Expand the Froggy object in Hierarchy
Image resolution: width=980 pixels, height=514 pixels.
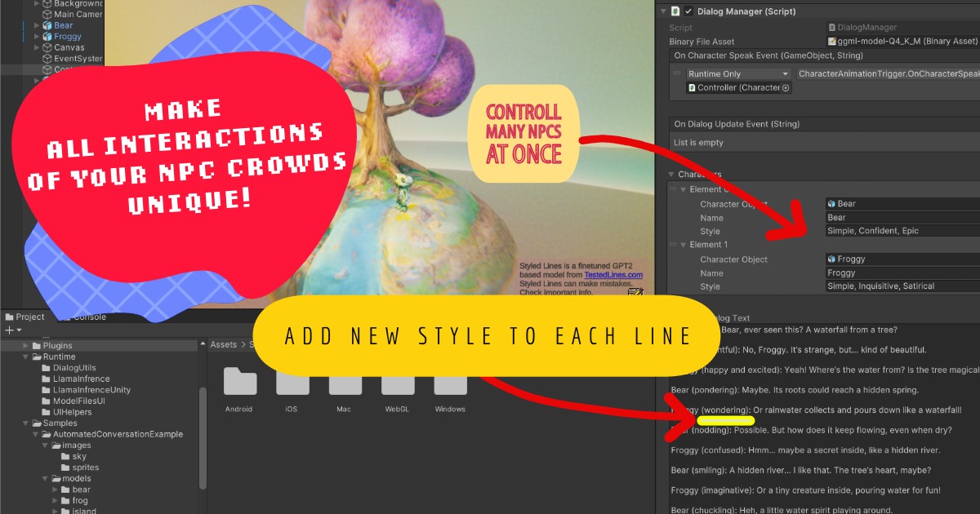[x=37, y=37]
